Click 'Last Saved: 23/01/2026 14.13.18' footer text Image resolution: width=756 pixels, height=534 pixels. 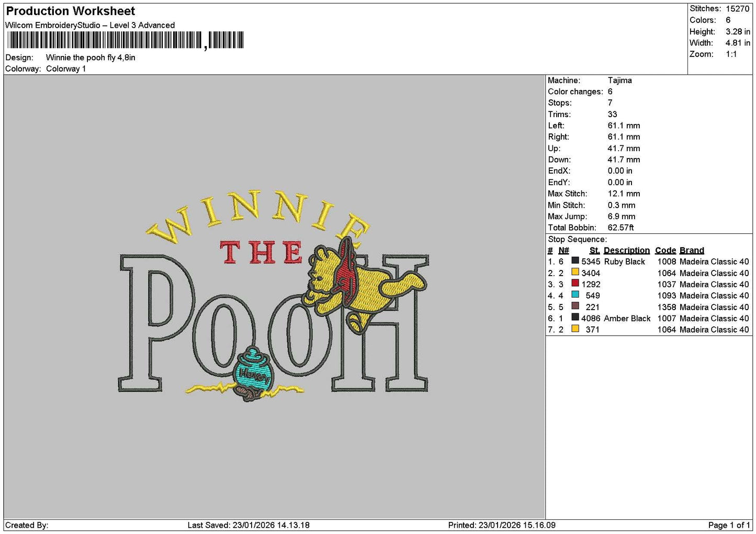point(249,526)
